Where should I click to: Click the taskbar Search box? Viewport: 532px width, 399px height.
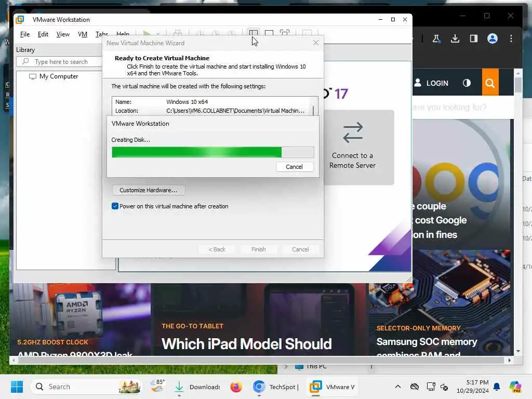(87, 387)
